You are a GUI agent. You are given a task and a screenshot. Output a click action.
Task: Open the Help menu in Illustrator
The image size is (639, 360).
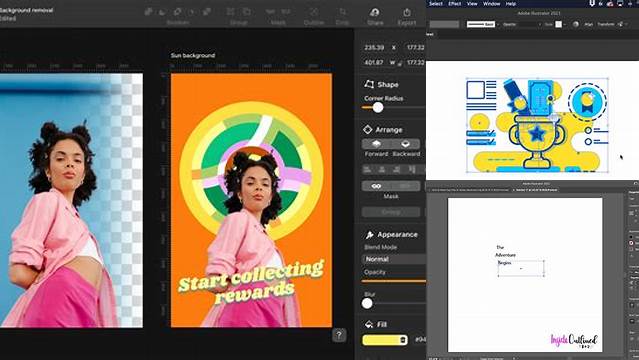click(511, 4)
